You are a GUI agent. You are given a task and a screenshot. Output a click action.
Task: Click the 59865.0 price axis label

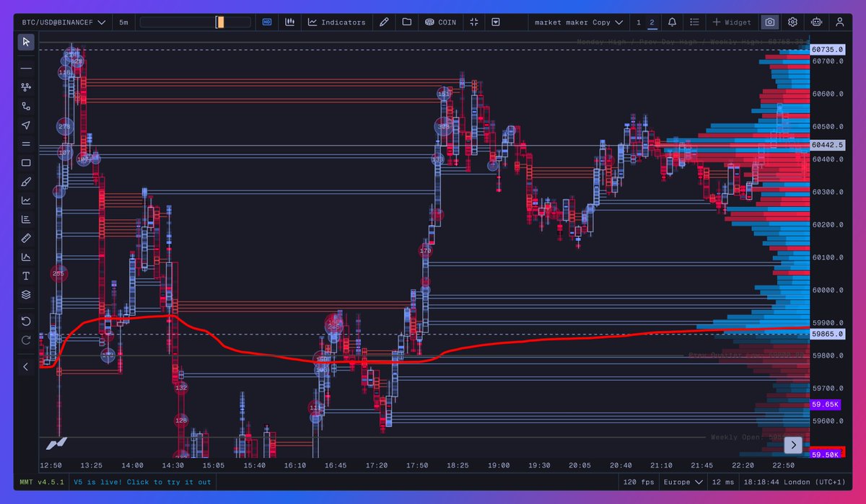coord(827,335)
